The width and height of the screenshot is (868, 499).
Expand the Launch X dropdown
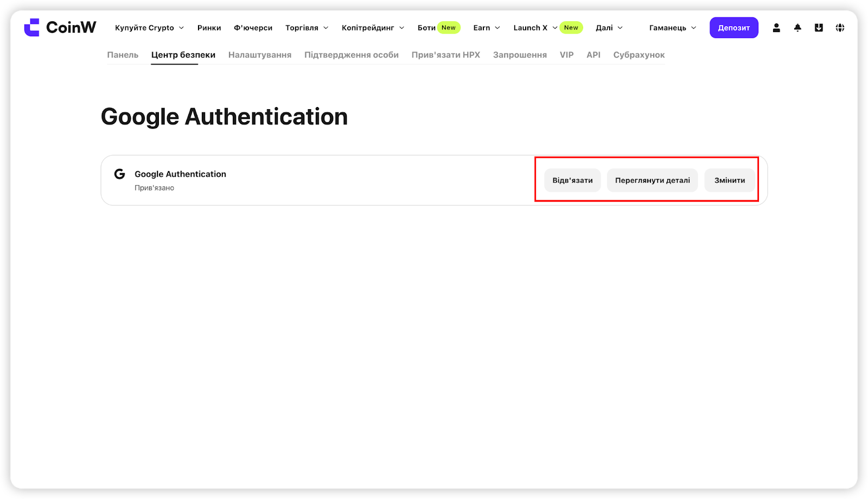click(x=535, y=28)
